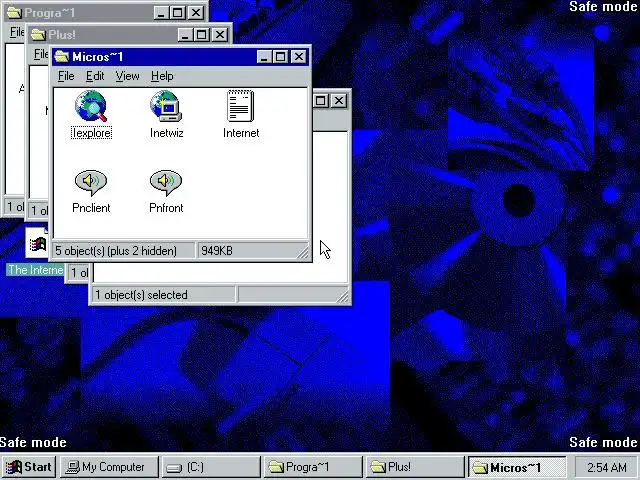Open the Help menu in Micros~1 window
Image resolution: width=640 pixels, height=480 pixels.
pyautogui.click(x=162, y=76)
